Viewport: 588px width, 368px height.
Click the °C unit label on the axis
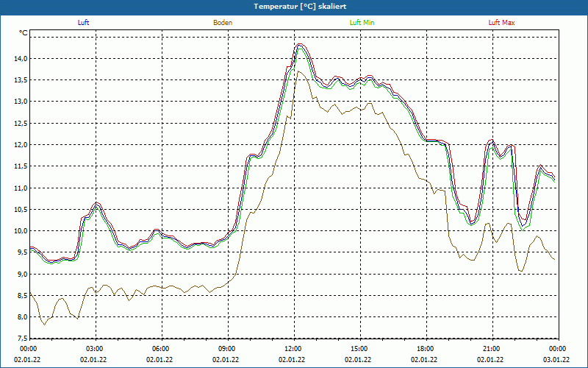coord(24,33)
